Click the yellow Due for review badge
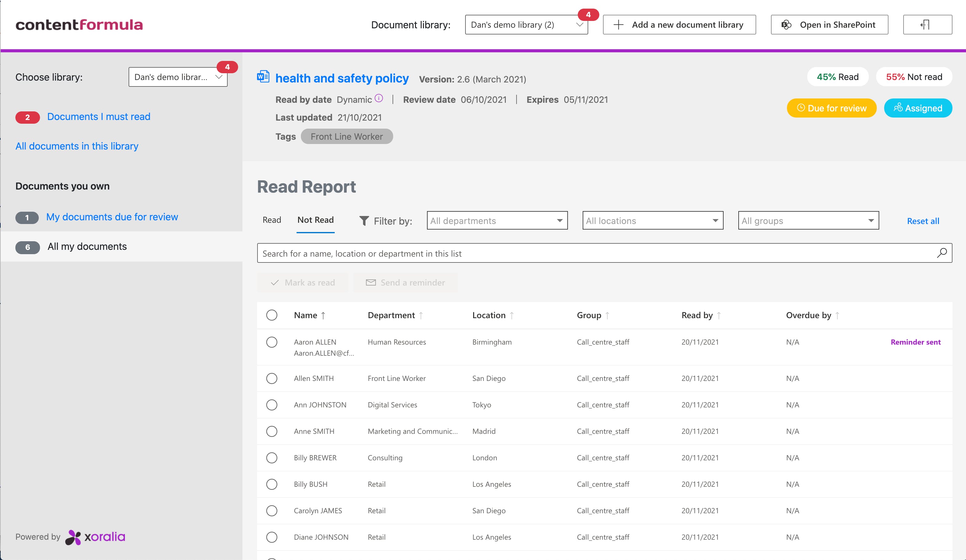 [831, 108]
